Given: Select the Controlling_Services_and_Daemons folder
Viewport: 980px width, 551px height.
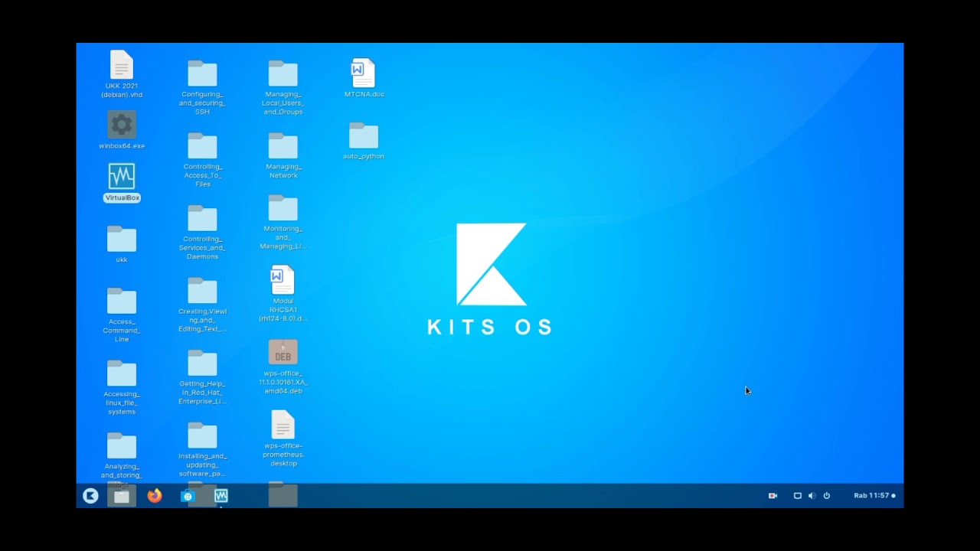Looking at the screenshot, I should point(202,232).
